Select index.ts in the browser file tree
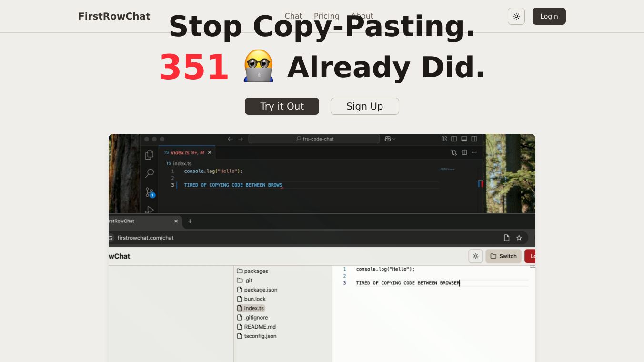This screenshot has width=644, height=362. point(251,308)
